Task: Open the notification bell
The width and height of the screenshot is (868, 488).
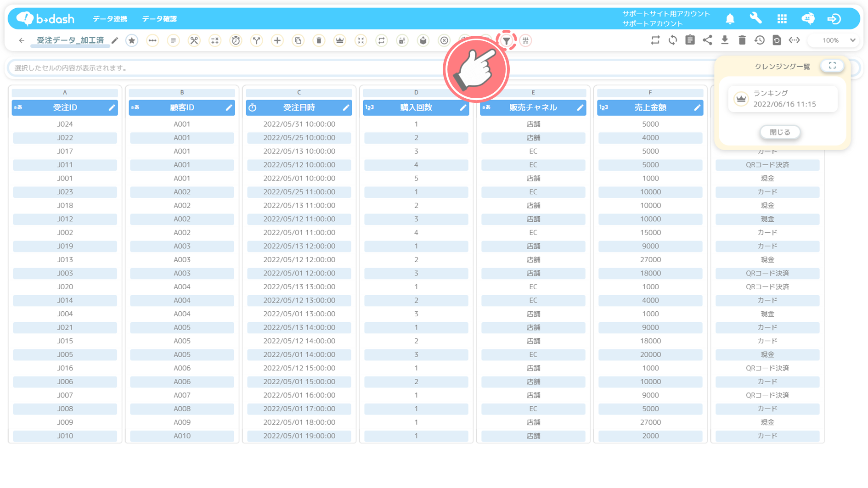Action: (x=730, y=19)
